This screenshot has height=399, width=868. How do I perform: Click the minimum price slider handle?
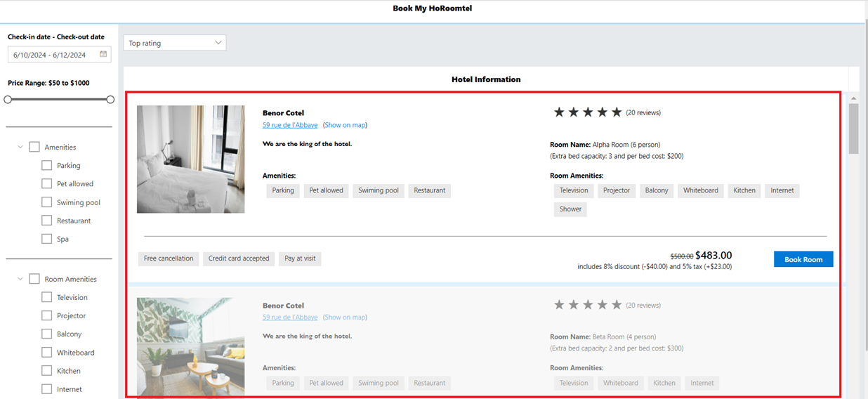(8, 100)
